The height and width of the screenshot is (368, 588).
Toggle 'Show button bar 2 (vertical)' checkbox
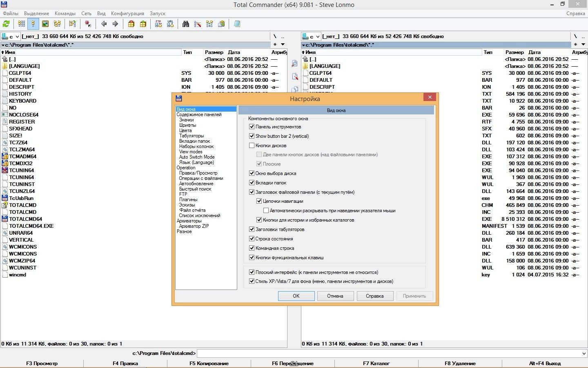click(x=252, y=136)
